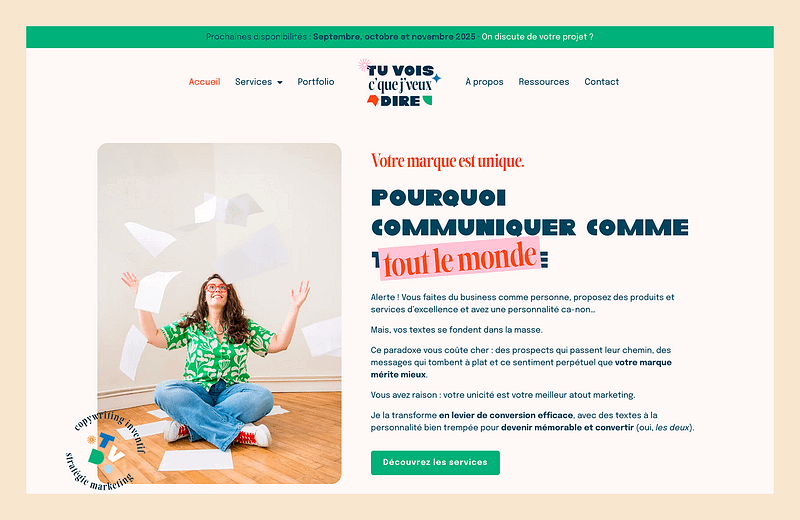The height and width of the screenshot is (520, 800).
Task: Click the circular TVD copywriting badge
Action: coord(104,451)
